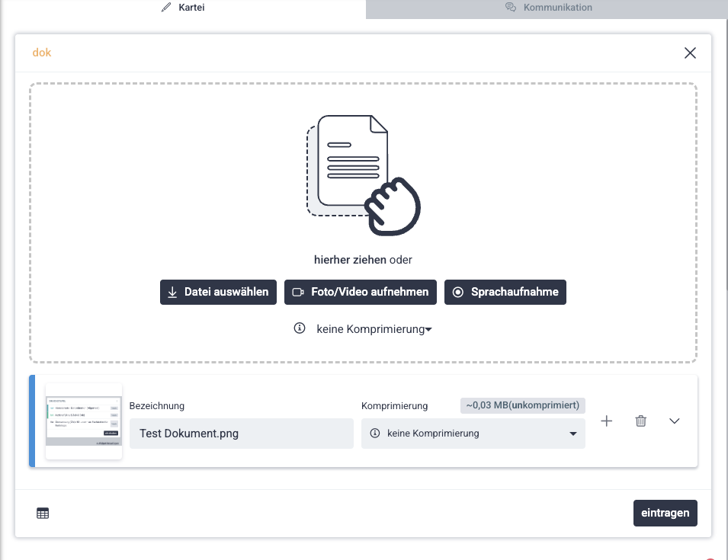
Task: Close the dok upload dialog
Action: pyautogui.click(x=690, y=53)
